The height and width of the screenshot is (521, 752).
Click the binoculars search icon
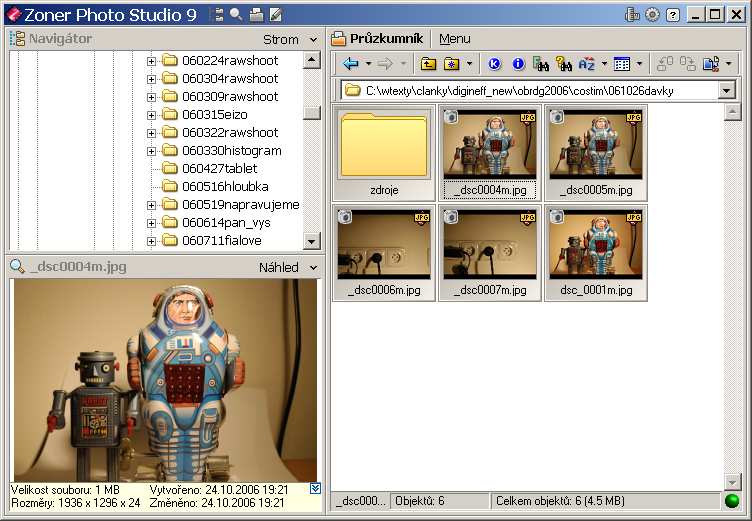[541, 63]
